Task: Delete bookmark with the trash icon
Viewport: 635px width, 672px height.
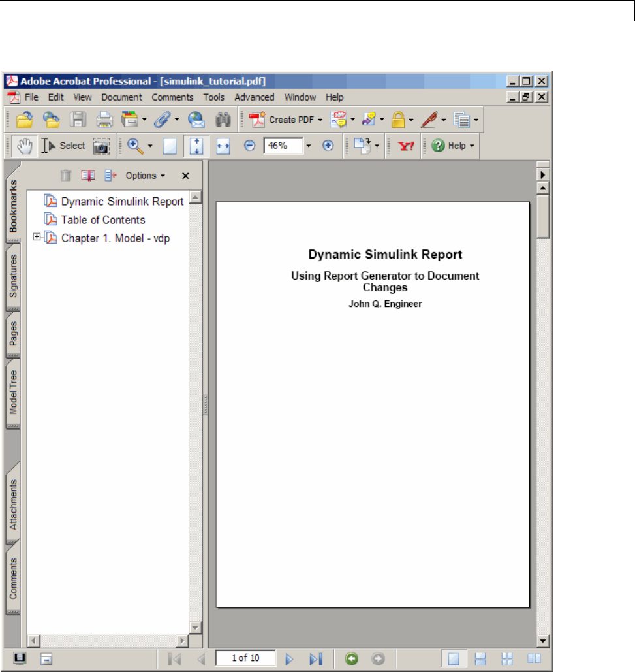Action: point(65,175)
